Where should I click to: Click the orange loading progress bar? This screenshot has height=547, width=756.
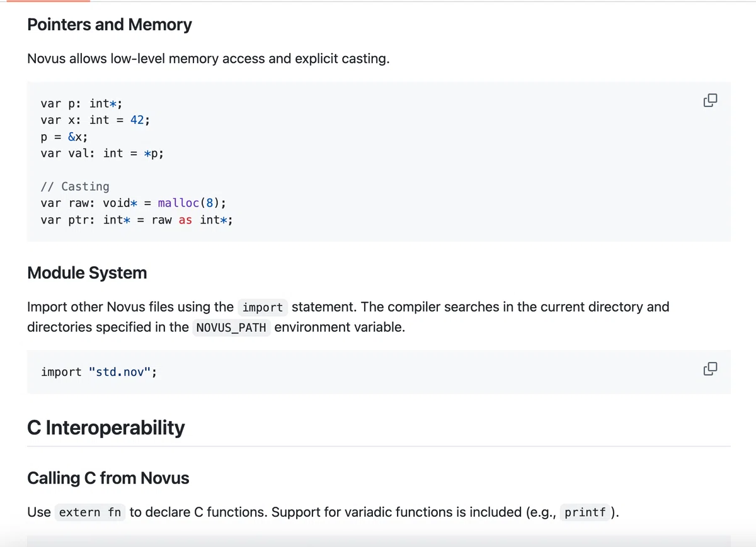(45, 1)
